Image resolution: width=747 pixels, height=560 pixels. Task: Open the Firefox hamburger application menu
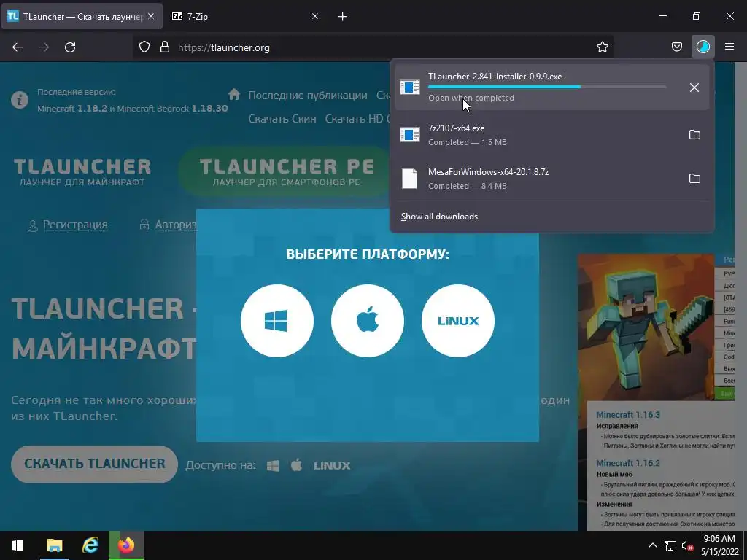(729, 47)
